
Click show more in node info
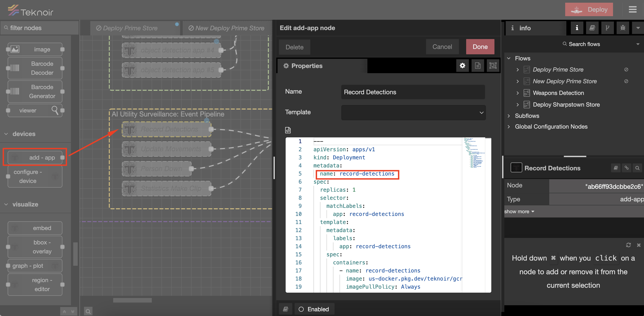(519, 211)
